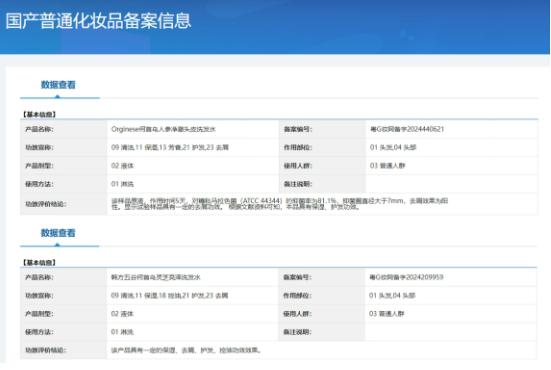Click the 03 普通人群 value in the Orginese record

coord(387,166)
